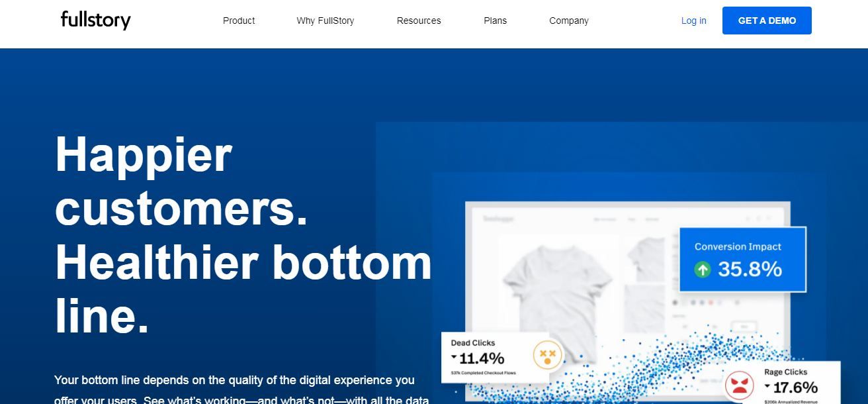Pick the red color swatch in mockup

(x=711, y=303)
